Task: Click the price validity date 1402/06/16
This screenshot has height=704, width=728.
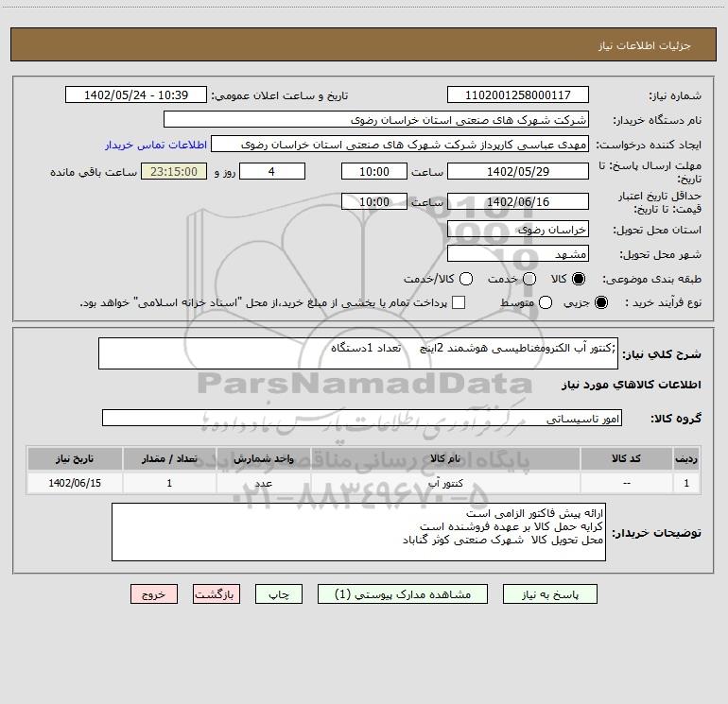Action: (x=518, y=201)
